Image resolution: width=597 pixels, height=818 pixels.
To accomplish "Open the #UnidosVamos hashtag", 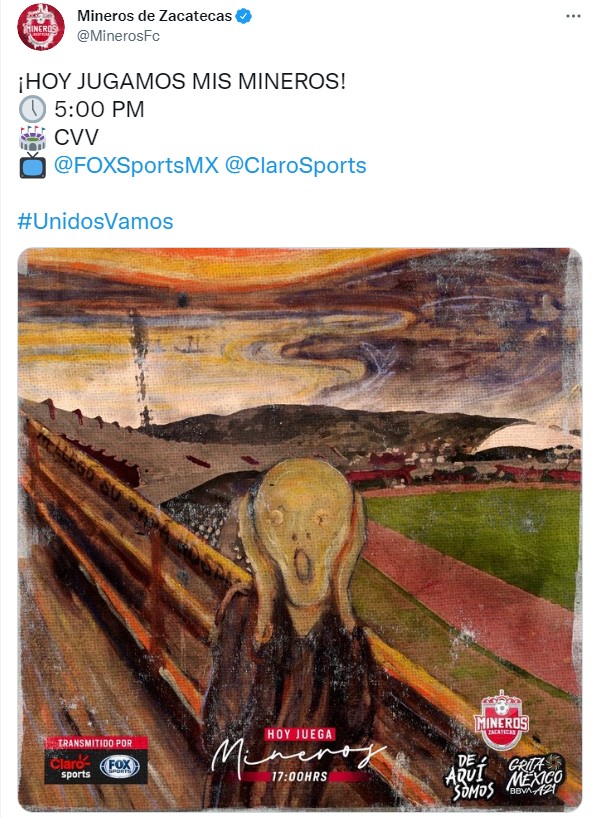I will click(x=95, y=221).
